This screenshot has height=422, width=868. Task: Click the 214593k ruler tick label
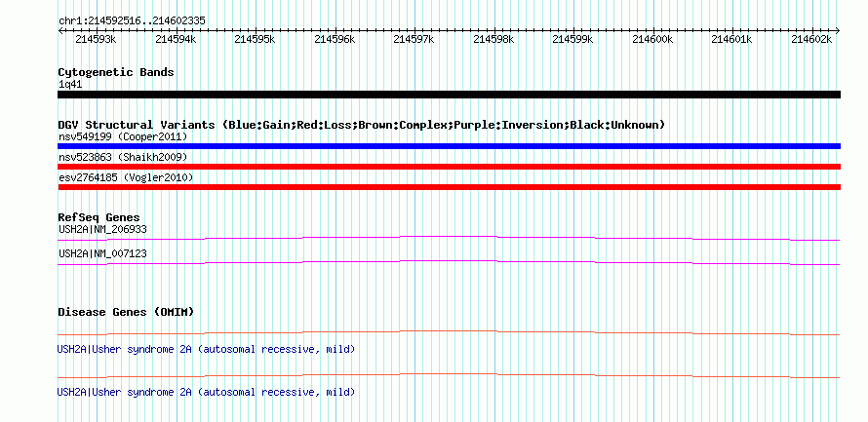point(96,39)
